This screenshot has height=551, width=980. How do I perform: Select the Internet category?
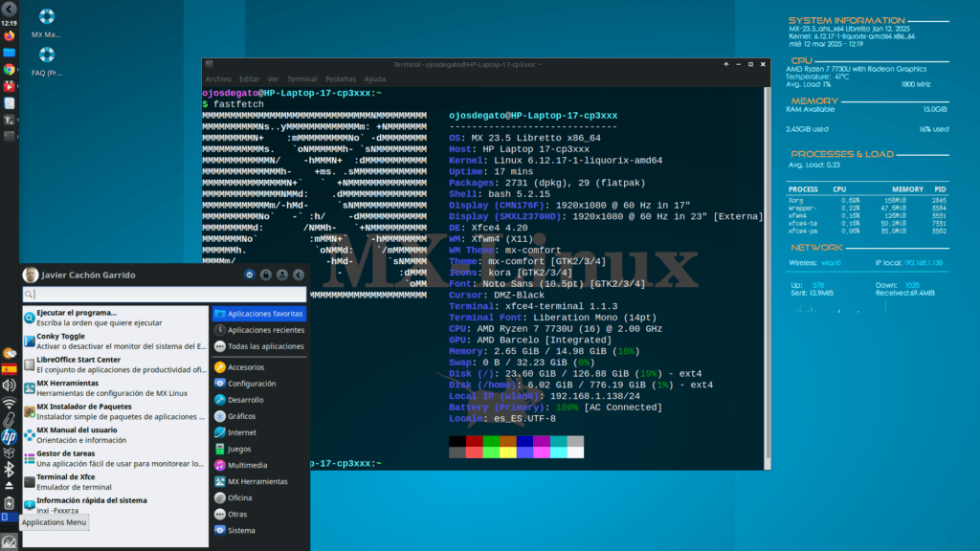coord(258,432)
